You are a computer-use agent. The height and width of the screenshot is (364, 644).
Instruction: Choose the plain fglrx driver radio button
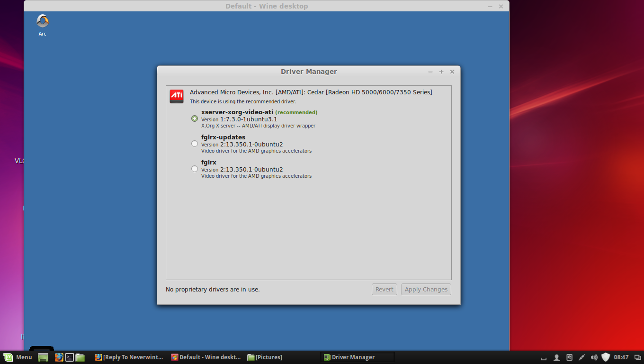coord(195,169)
